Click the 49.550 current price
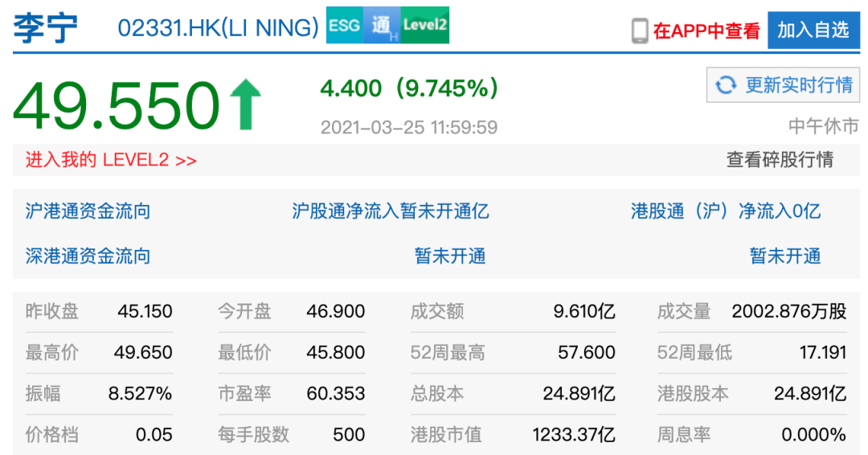This screenshot has width=868, height=455. tap(116, 105)
